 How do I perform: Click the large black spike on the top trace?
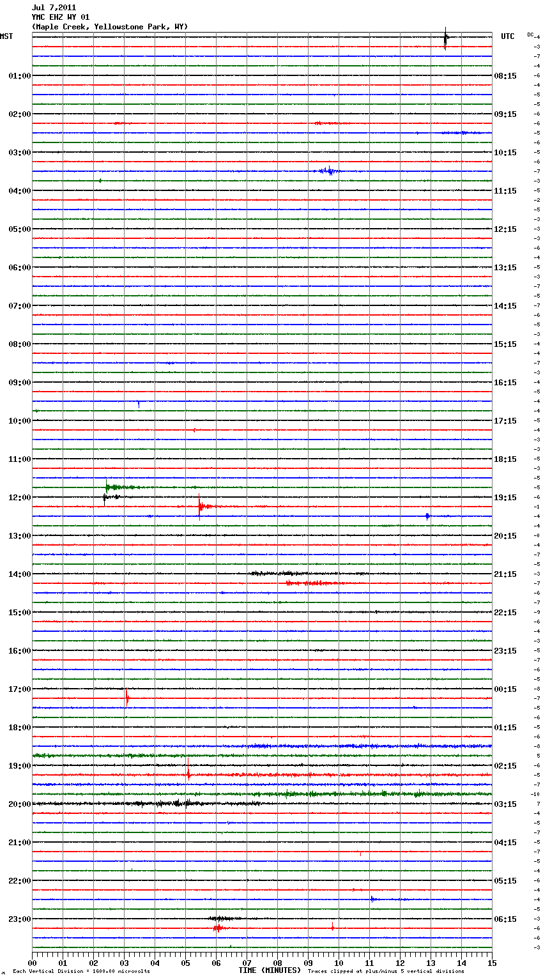click(x=445, y=38)
